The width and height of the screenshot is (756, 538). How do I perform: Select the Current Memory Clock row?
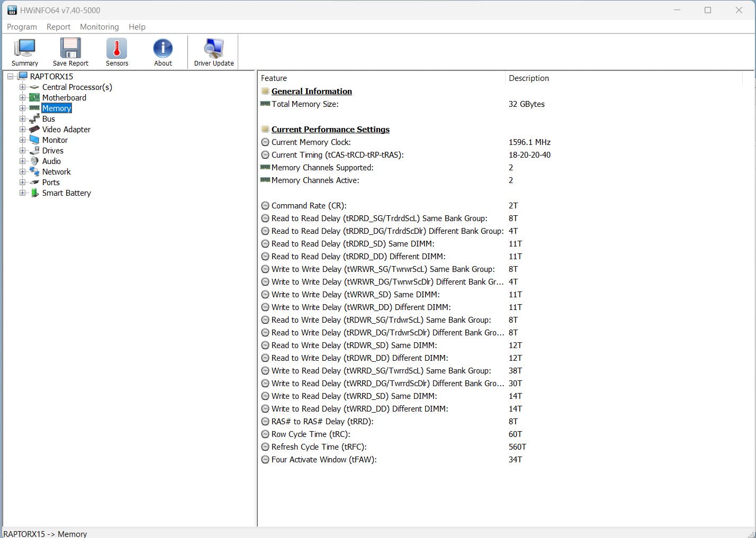click(x=311, y=142)
